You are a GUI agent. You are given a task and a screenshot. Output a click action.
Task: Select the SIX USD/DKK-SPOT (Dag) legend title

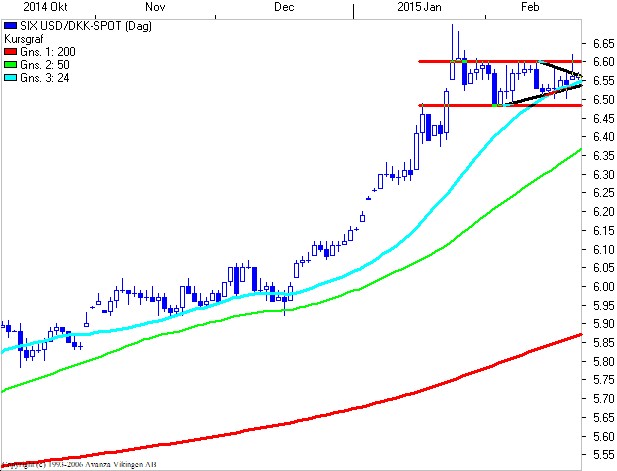pos(86,26)
